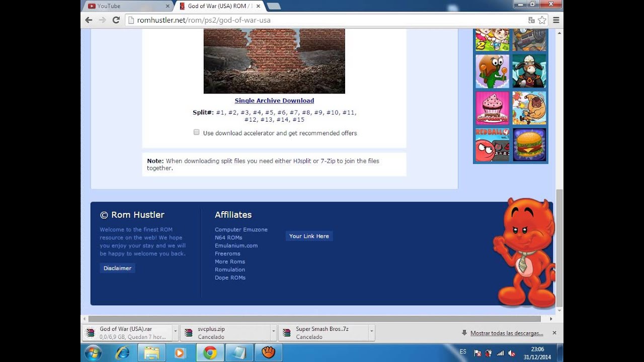Reload the page with refresh icon
The height and width of the screenshot is (362, 644).
point(116,20)
